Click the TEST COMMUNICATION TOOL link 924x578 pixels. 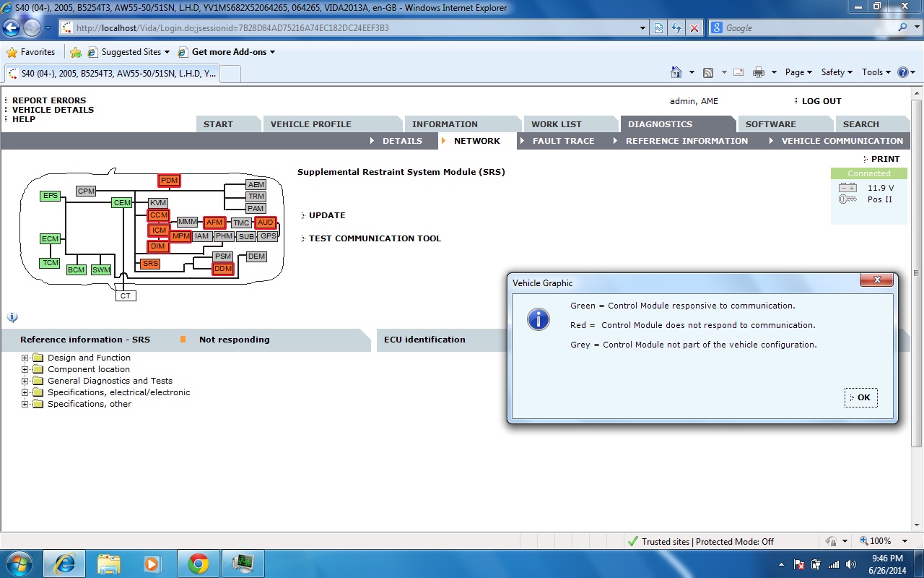[375, 238]
